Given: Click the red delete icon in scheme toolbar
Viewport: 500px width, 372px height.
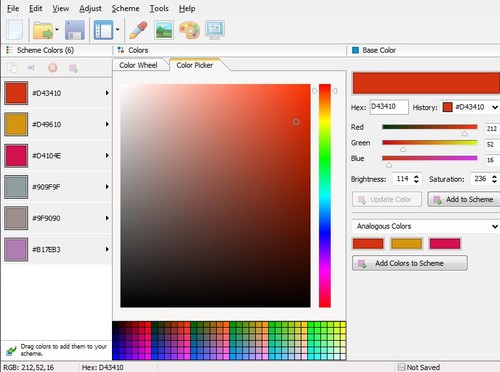Looking at the screenshot, I should 52,68.
